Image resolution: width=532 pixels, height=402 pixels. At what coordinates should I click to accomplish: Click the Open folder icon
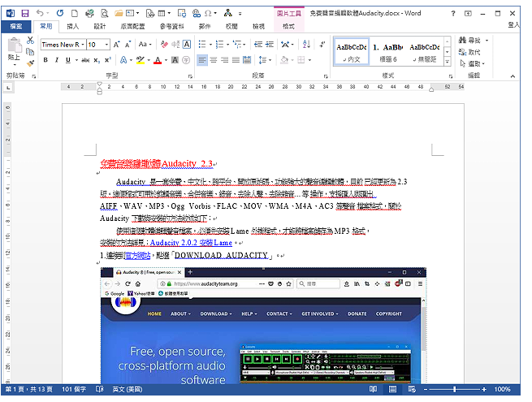(x=119, y=13)
